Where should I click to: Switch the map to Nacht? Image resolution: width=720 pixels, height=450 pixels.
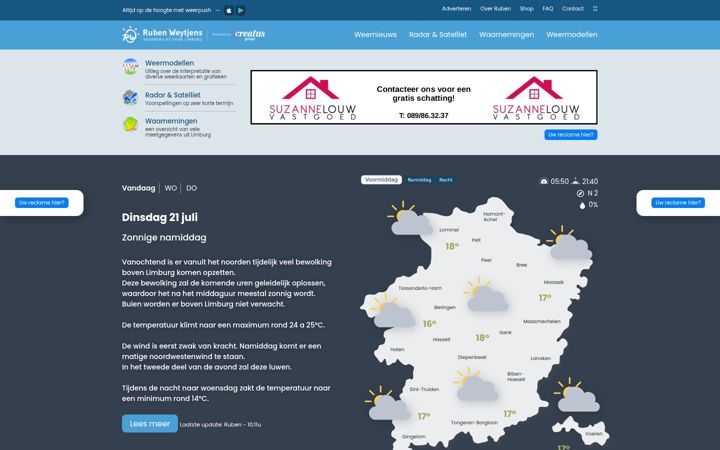(446, 180)
